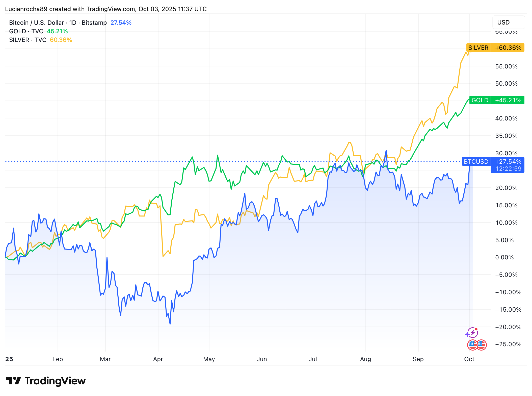The image size is (532, 396).
Task: Click the 12:22:59 countdown timer label
Action: click(x=508, y=169)
